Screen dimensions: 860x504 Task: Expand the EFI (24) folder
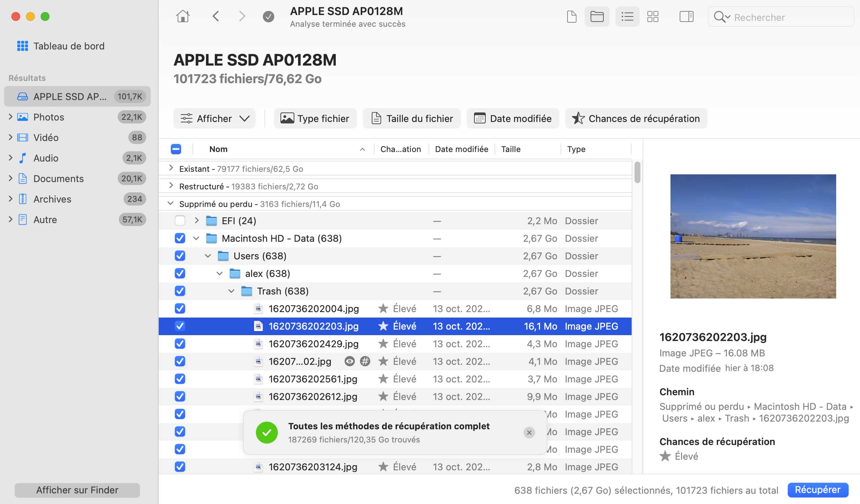(197, 220)
